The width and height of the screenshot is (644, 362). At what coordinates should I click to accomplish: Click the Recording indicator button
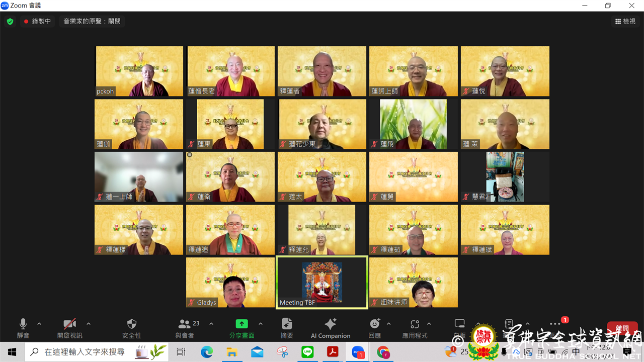coord(38,21)
